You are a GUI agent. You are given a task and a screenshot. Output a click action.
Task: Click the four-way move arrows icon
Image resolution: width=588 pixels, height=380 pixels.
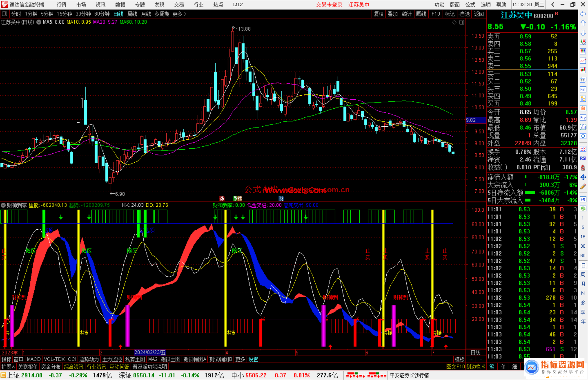pos(583,177)
